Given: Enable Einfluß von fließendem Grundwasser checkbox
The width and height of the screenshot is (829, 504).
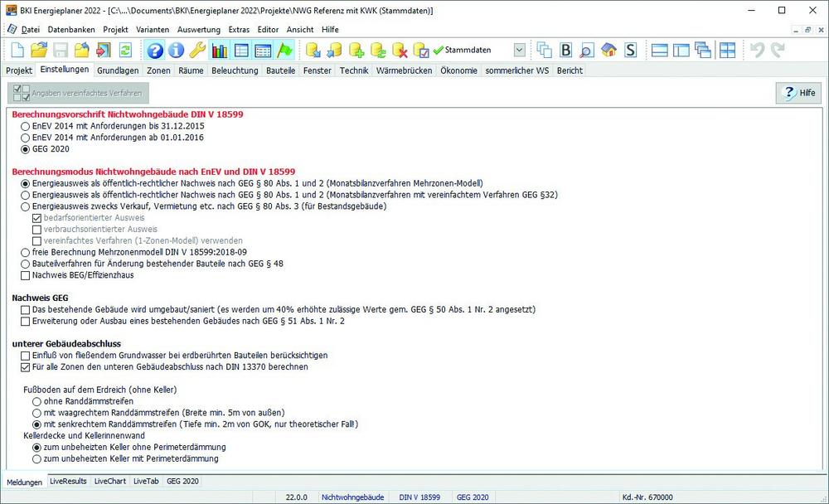Looking at the screenshot, I should coord(26,356).
